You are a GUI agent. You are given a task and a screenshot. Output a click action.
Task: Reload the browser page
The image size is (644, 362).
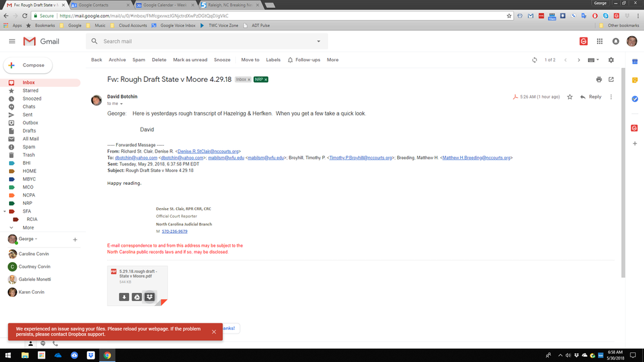pos(24,15)
